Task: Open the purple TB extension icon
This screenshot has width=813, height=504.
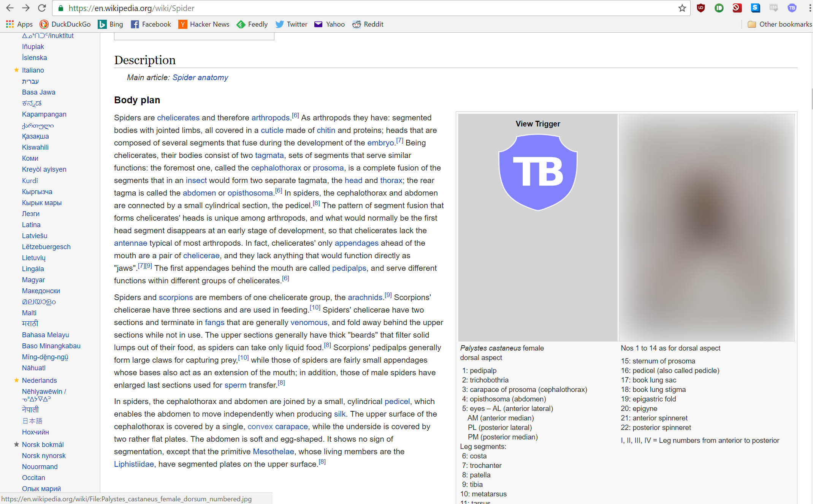Action: (x=792, y=8)
